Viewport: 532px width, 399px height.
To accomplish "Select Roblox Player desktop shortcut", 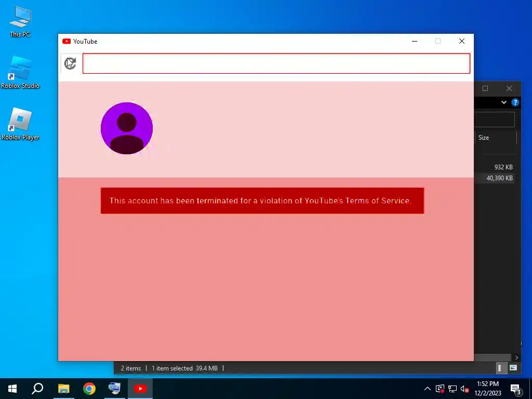I will click(x=20, y=124).
